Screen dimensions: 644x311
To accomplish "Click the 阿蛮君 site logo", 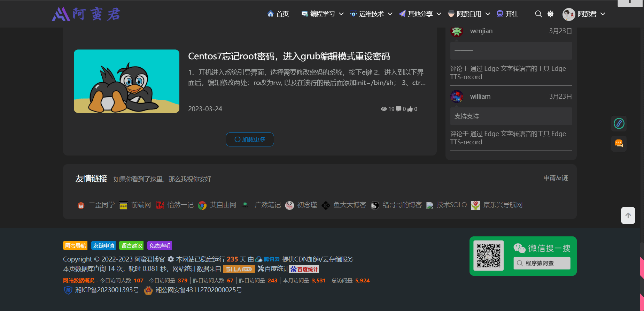I will (86, 14).
